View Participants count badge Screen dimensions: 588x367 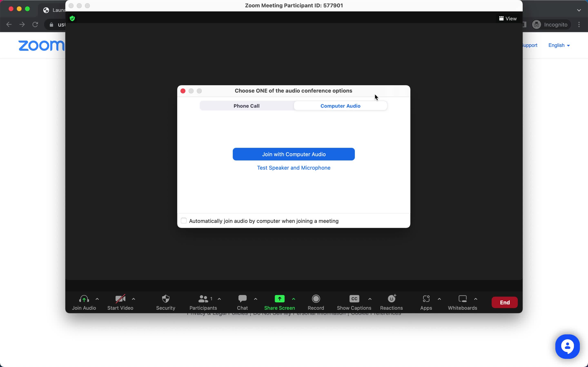(211, 298)
